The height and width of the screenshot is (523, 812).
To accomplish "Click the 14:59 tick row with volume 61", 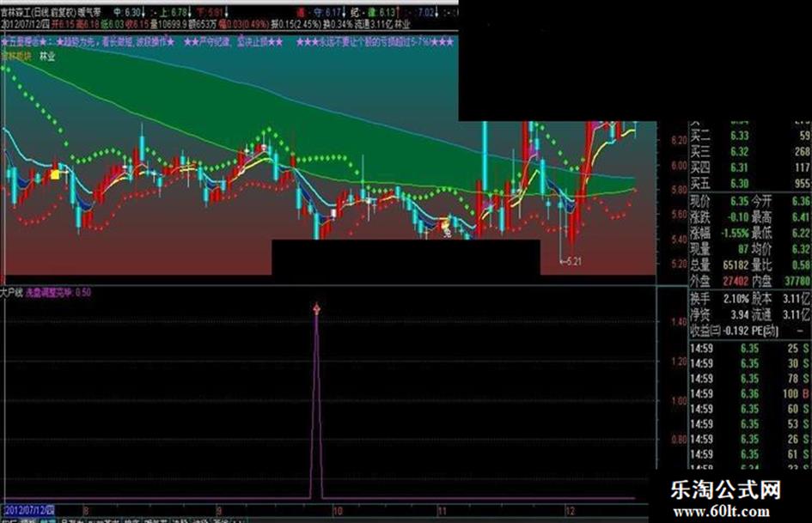I will point(750,455).
